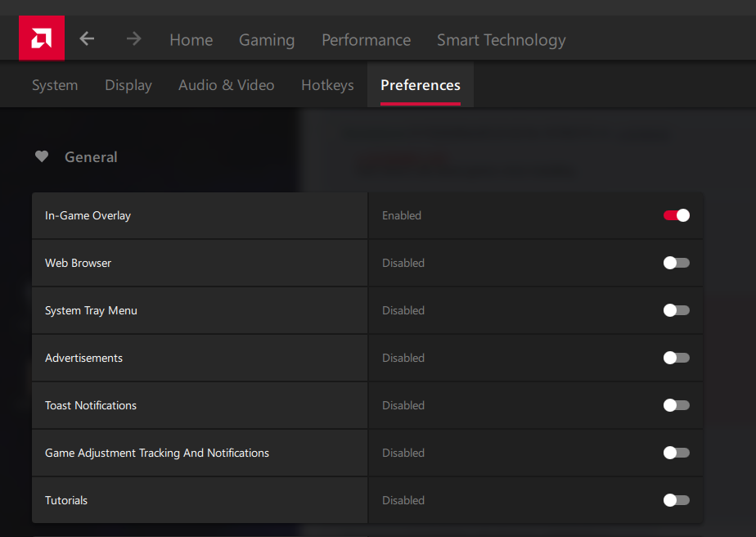Click the Advertisements label
The width and height of the screenshot is (756, 537).
pos(84,358)
